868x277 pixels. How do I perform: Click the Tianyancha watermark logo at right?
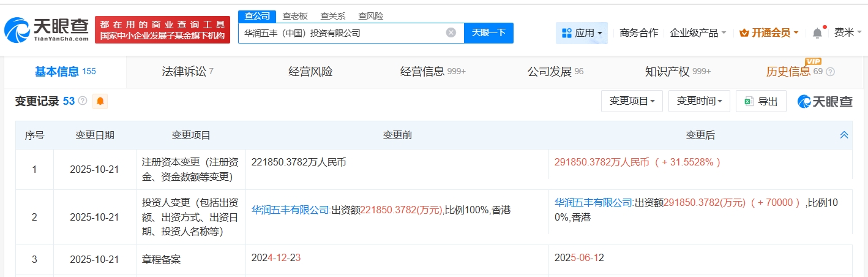pyautogui.click(x=825, y=101)
